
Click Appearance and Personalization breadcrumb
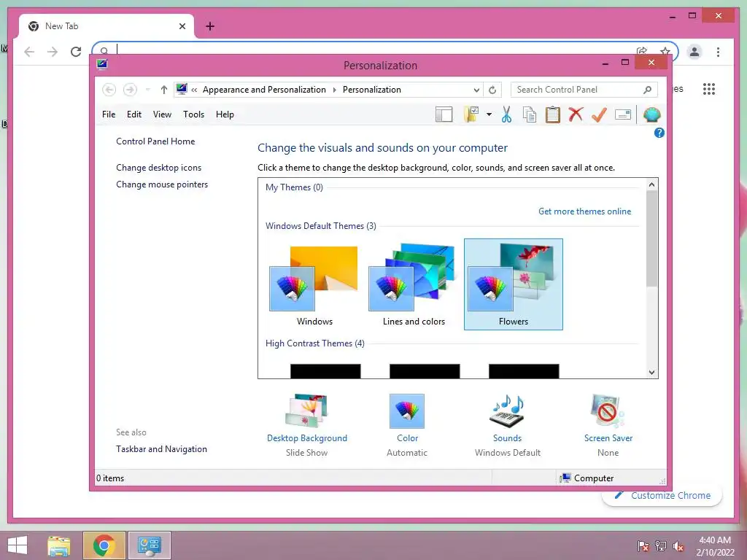tap(264, 90)
